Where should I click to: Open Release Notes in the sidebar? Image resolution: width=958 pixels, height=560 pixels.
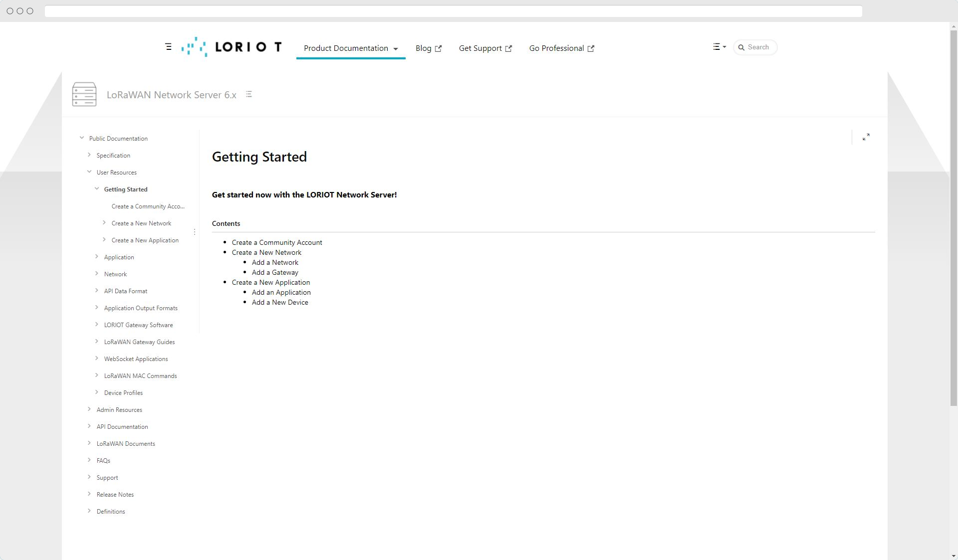click(115, 495)
